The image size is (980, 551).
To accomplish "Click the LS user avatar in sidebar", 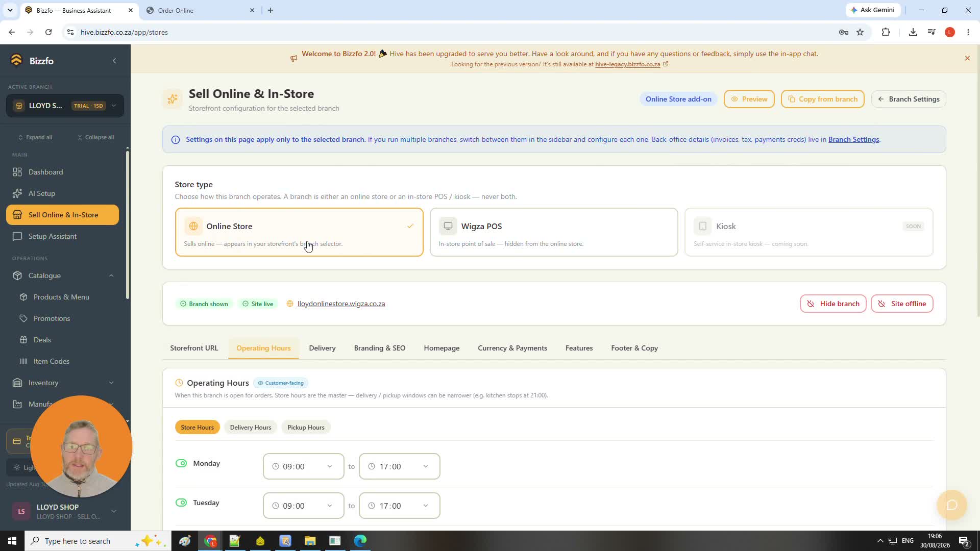I will click(21, 511).
